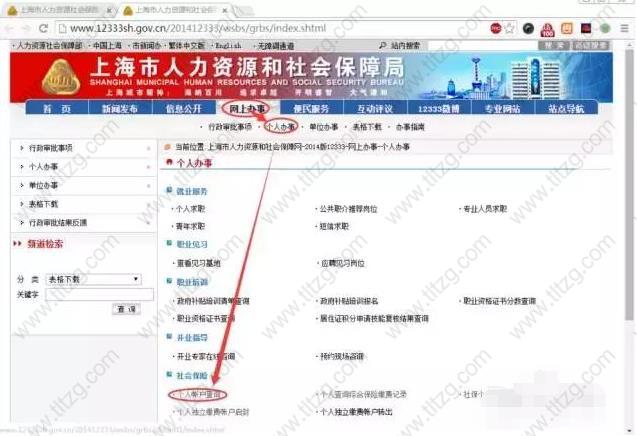Click the icon beside 就业服务 heading
Image resolution: width=637 pixels, height=436 pixels.
(169, 190)
